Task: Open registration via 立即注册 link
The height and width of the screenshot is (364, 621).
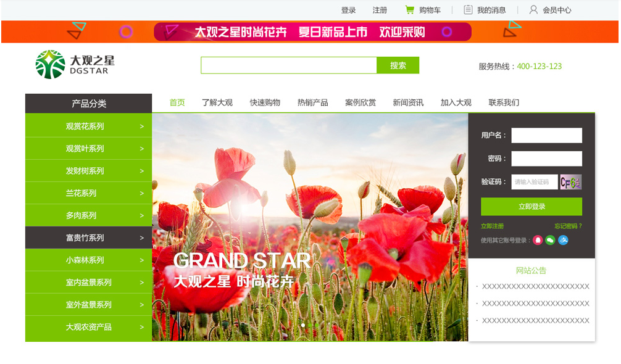Action: pos(492,226)
